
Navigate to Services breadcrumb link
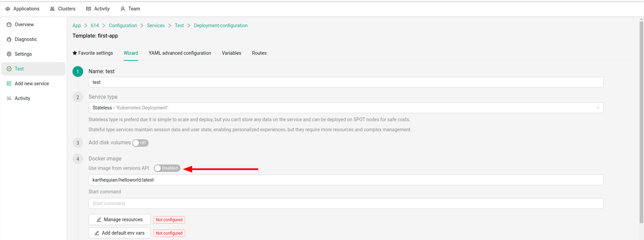click(156, 26)
